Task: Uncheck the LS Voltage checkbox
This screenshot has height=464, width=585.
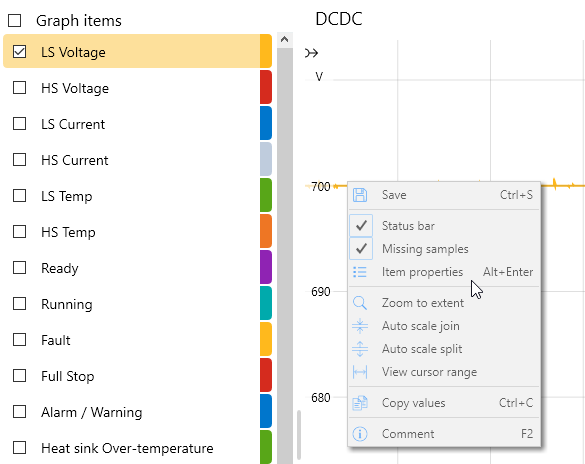Action: point(19,51)
